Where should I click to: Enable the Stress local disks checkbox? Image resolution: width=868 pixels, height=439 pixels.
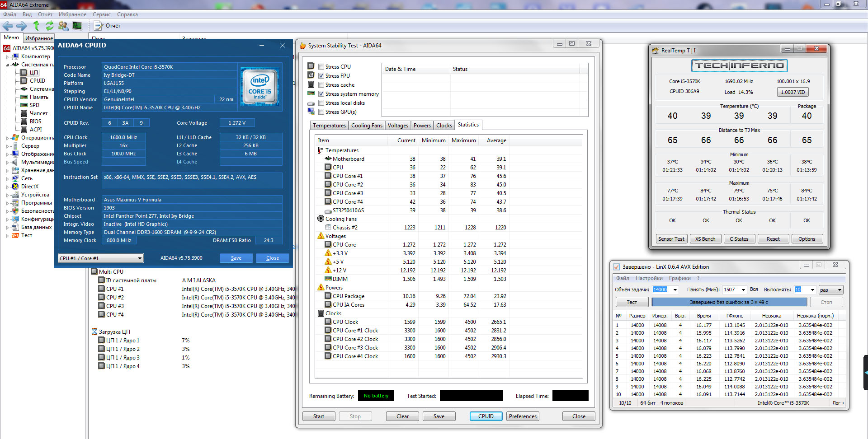click(321, 103)
